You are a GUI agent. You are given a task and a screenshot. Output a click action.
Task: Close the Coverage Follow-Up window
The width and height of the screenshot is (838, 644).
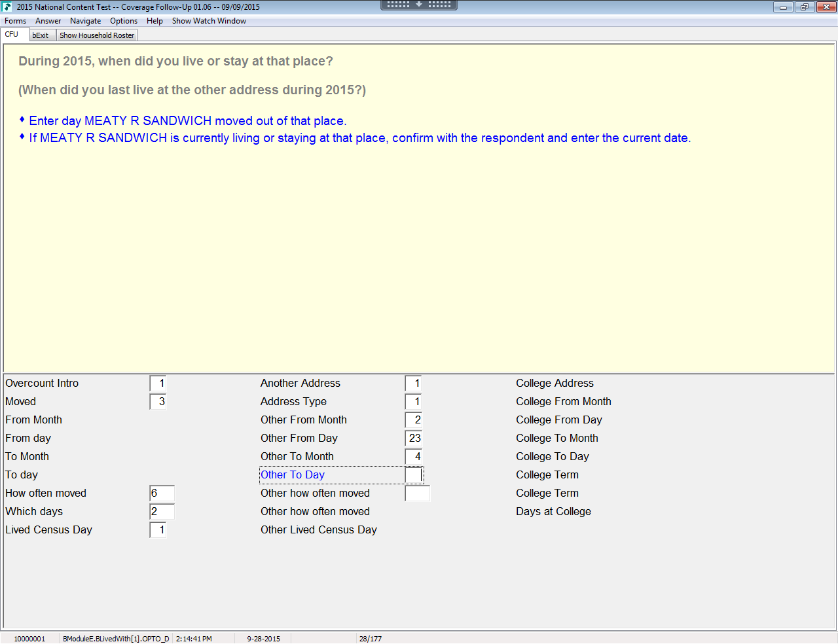tap(826, 7)
